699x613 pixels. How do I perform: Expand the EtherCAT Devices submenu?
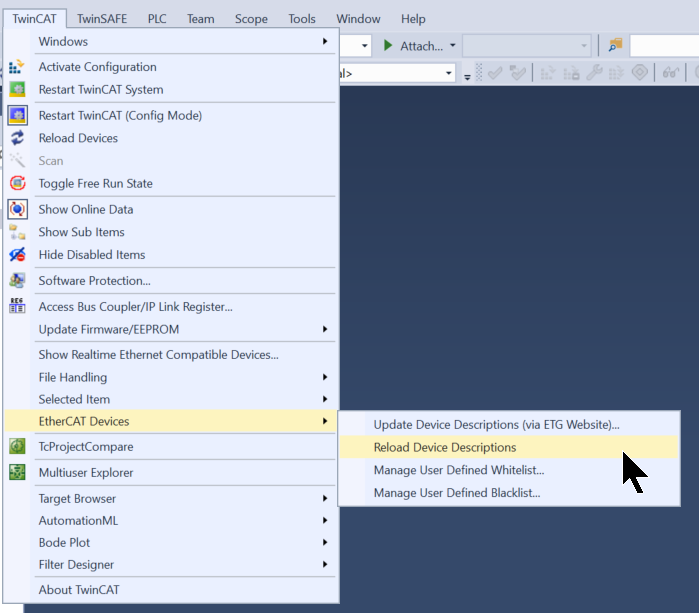coord(325,421)
